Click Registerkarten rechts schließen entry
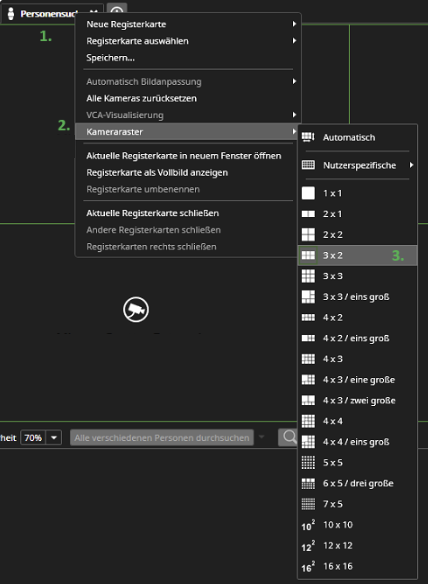 (151, 247)
